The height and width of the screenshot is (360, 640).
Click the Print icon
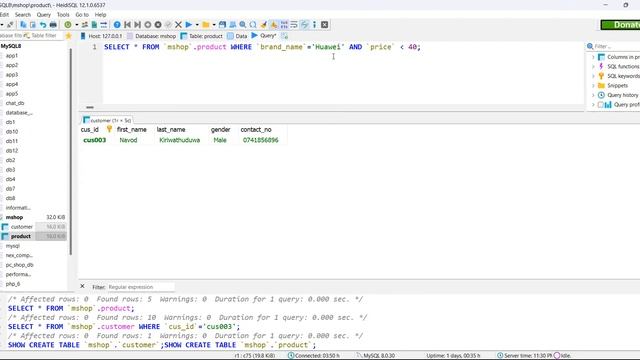click(x=53, y=25)
